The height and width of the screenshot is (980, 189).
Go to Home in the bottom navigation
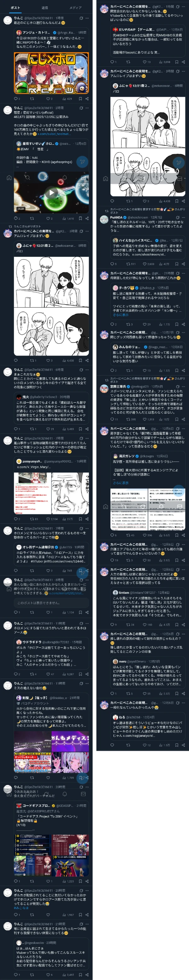click(9, 177)
